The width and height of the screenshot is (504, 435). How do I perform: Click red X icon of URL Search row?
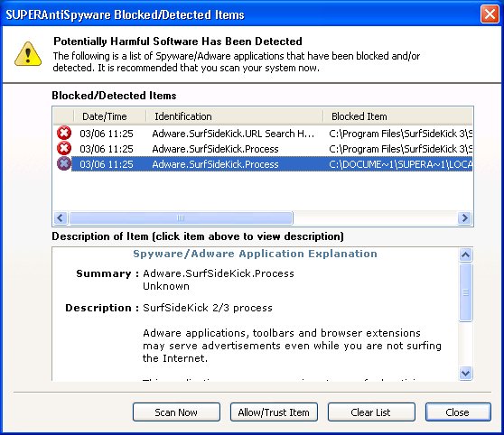pyautogui.click(x=64, y=133)
